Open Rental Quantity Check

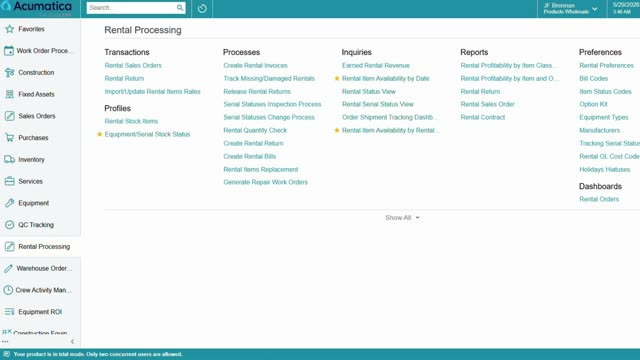click(x=255, y=130)
